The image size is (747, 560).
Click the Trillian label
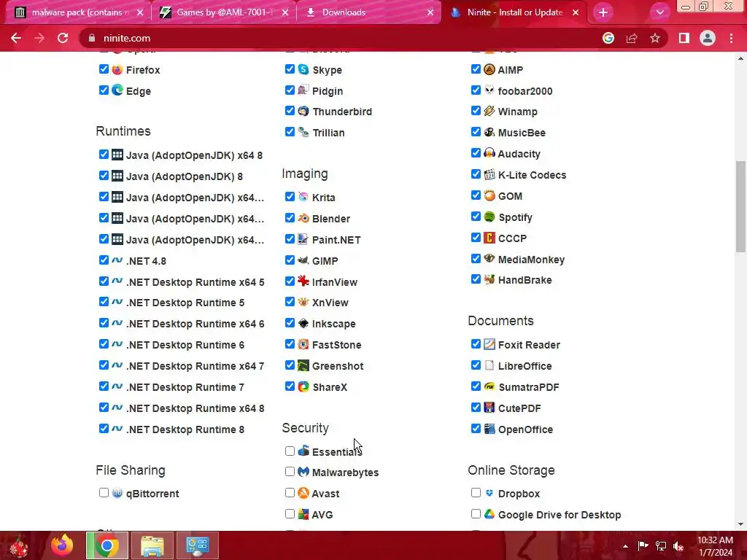[x=328, y=133]
